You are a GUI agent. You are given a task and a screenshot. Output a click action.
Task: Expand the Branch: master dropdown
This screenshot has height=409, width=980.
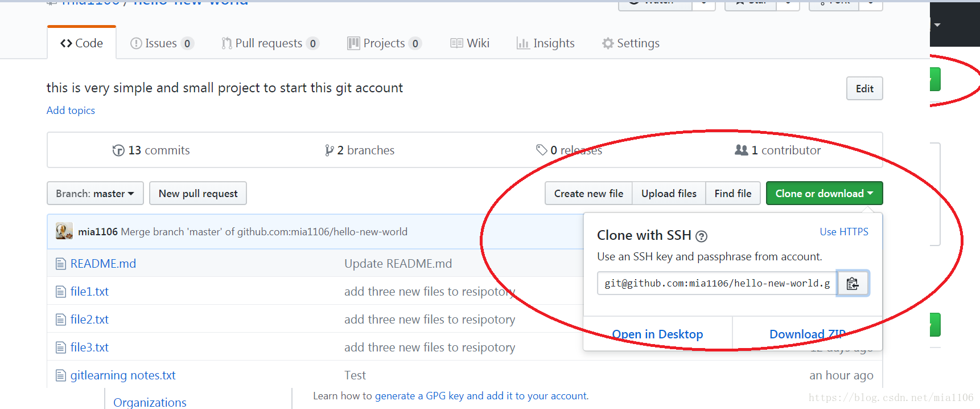95,193
